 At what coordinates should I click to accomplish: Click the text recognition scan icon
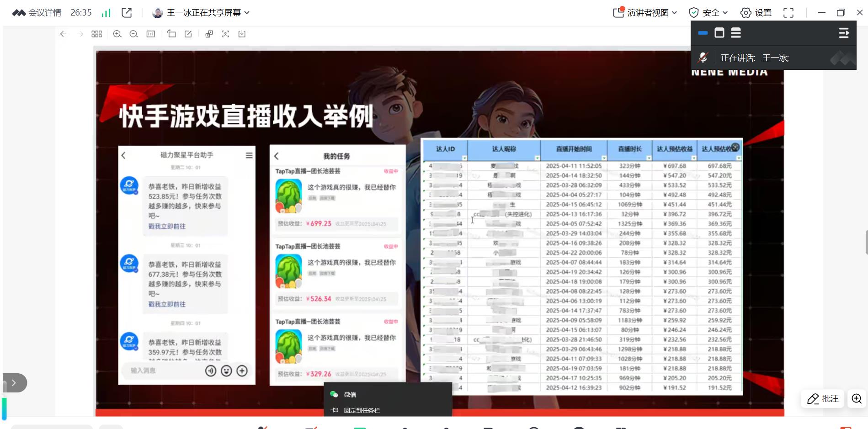[x=225, y=34]
